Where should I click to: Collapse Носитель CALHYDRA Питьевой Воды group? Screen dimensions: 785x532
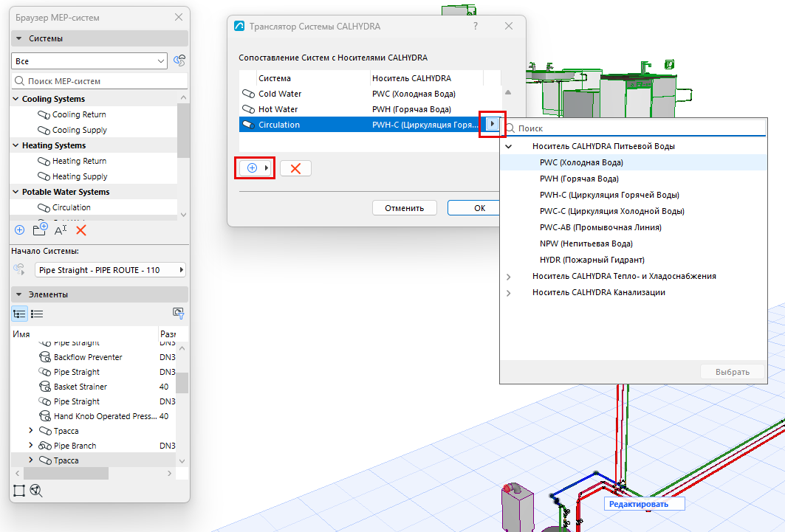click(509, 147)
